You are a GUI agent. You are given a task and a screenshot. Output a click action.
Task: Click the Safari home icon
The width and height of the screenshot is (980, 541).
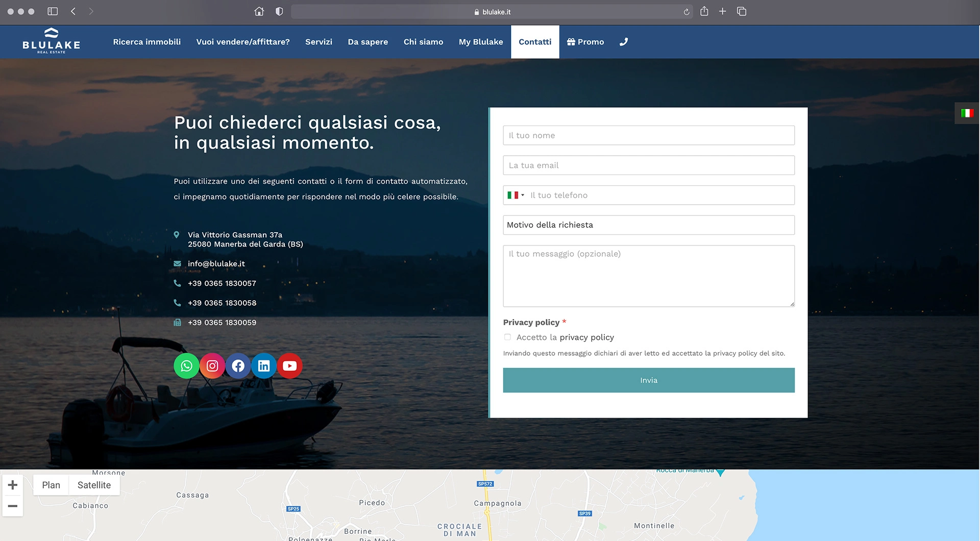[259, 11]
